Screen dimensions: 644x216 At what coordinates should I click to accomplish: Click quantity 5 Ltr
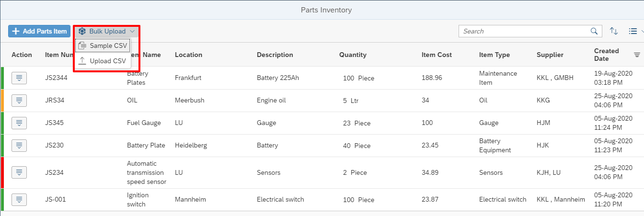[351, 101]
